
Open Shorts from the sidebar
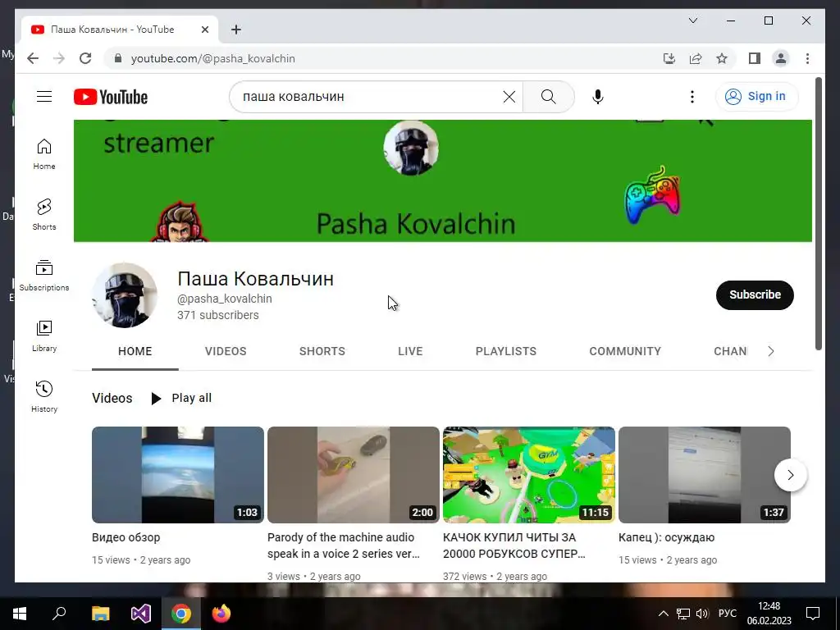coord(44,214)
